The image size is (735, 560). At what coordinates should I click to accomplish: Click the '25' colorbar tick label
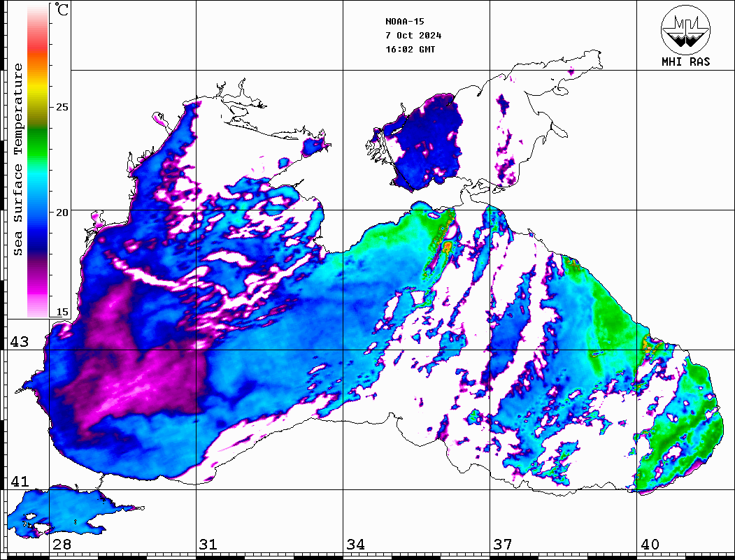tap(62, 107)
